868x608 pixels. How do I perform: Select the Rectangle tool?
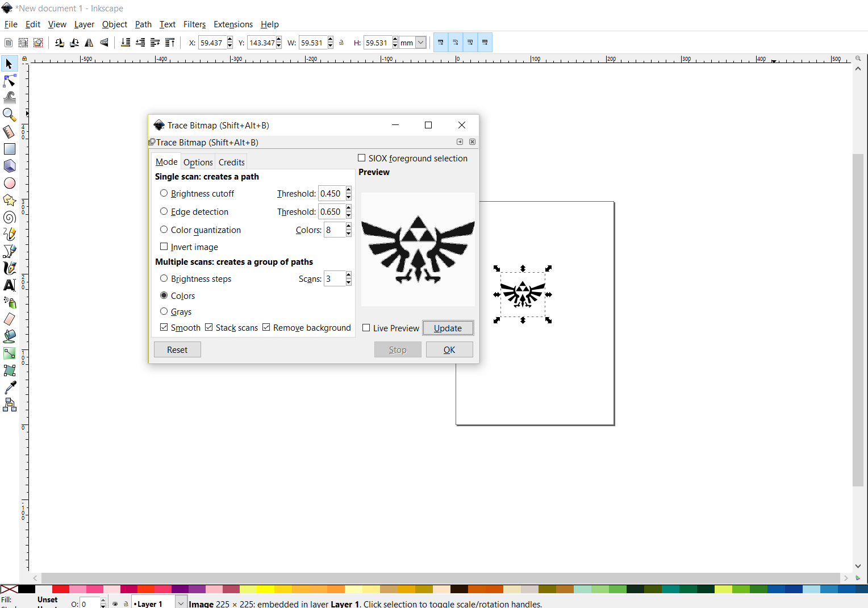tap(9, 149)
